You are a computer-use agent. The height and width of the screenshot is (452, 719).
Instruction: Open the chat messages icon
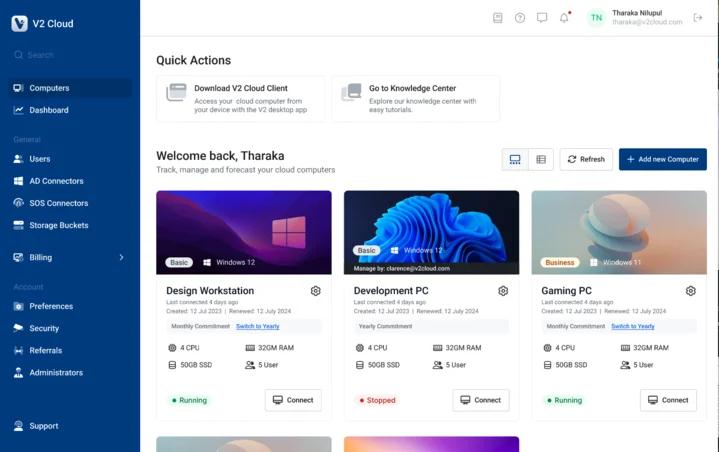542,18
